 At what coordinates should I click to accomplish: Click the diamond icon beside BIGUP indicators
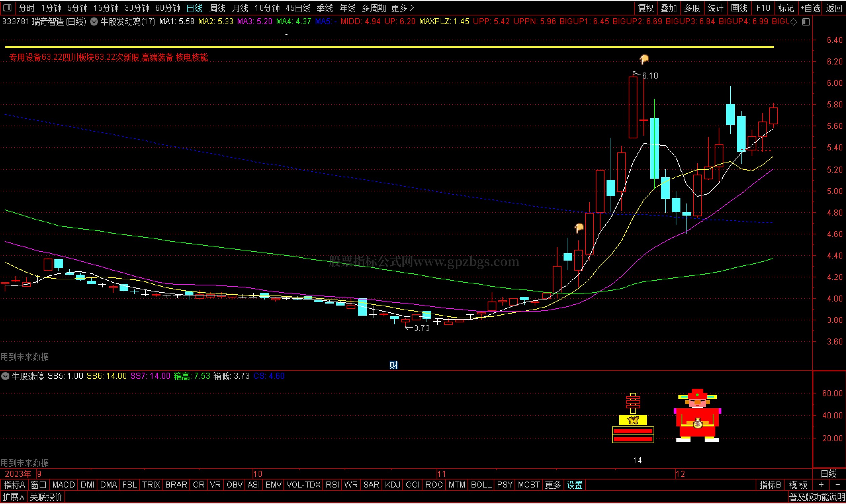(x=793, y=22)
